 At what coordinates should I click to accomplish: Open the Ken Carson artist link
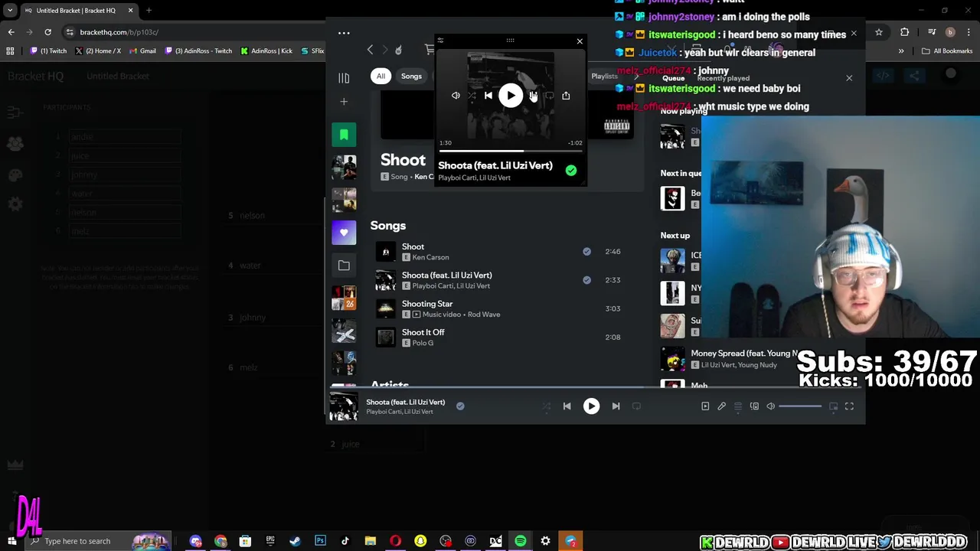[430, 257]
